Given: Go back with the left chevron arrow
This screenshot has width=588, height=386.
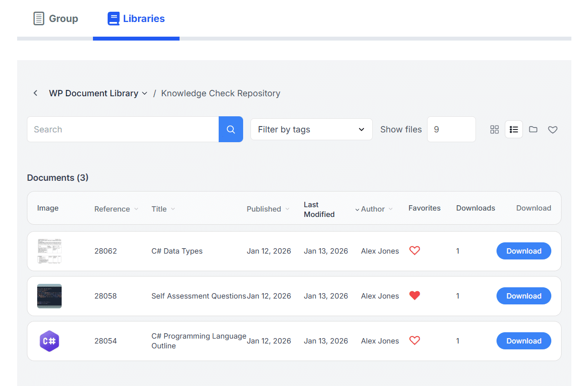Looking at the screenshot, I should point(35,93).
